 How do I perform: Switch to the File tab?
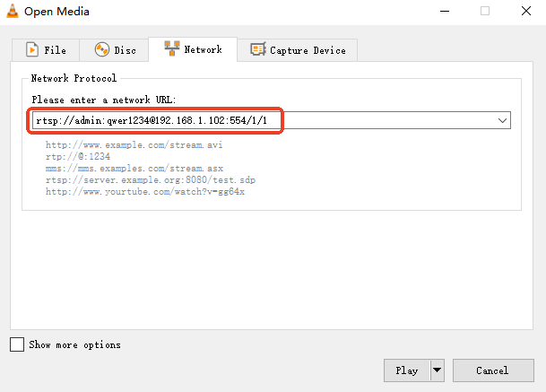(x=46, y=50)
